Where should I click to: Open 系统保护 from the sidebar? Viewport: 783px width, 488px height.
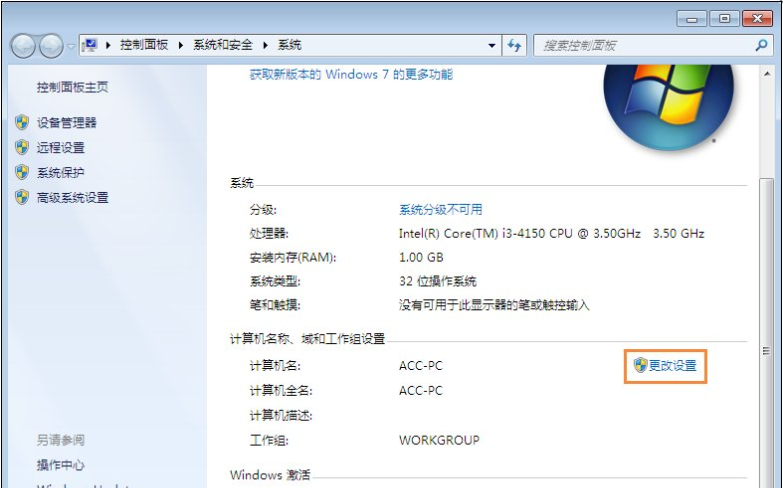[60, 173]
